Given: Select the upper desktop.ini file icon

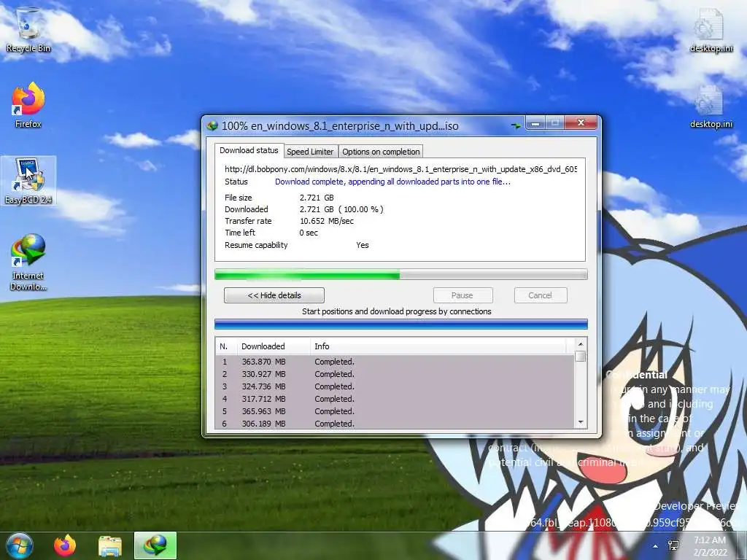Looking at the screenshot, I should pos(711,31).
